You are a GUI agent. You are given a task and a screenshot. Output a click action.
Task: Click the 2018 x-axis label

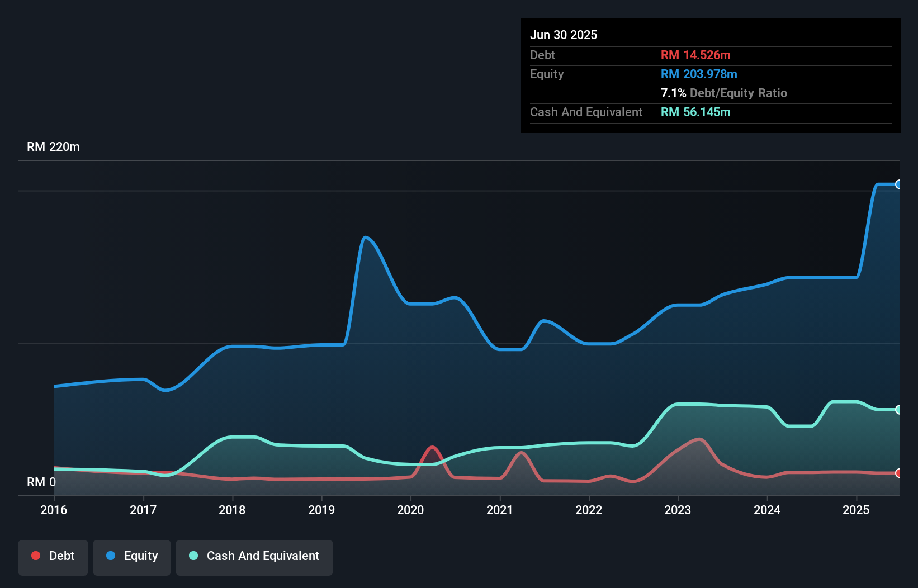coord(232,510)
